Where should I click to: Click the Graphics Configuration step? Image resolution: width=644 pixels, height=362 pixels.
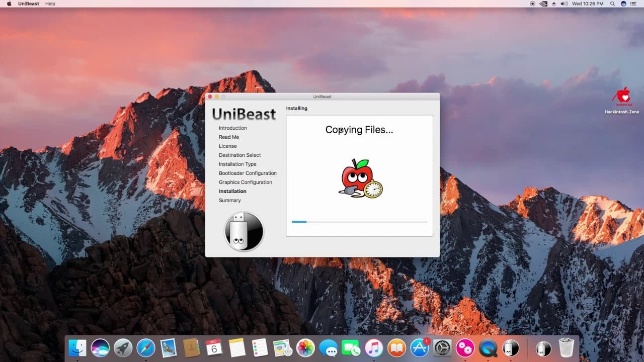(246, 182)
